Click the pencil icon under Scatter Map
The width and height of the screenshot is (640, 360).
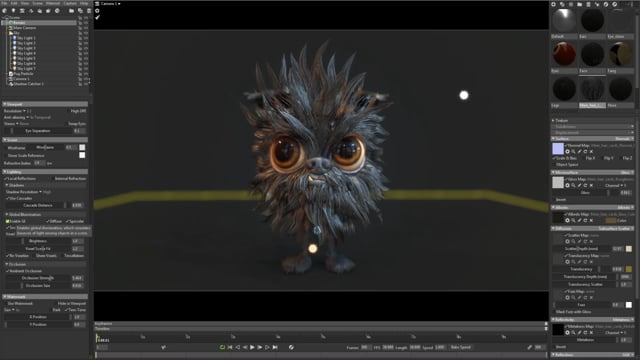[x=579, y=241]
